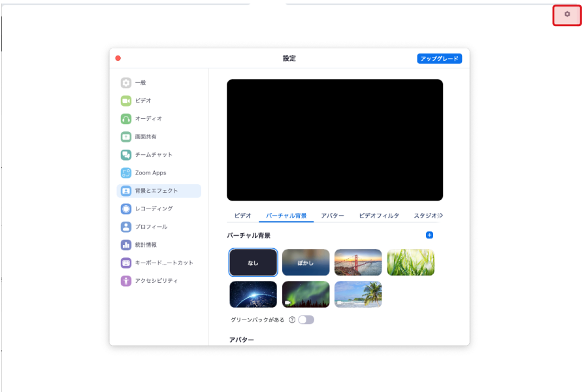Expand more tabs with the chevron arrow
The height and width of the screenshot is (392, 588).
click(440, 216)
